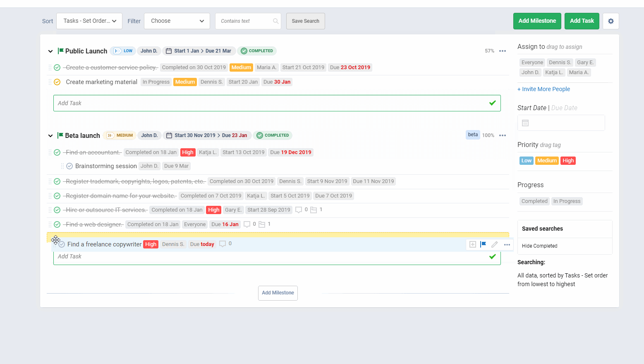This screenshot has height=364, width=644.
Task: Open comments on Find a web designer
Action: click(247, 224)
